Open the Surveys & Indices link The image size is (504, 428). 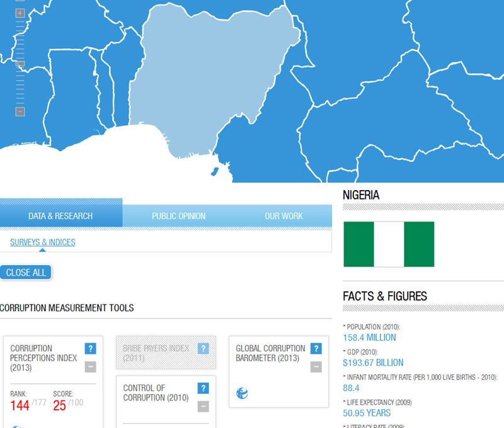42,242
